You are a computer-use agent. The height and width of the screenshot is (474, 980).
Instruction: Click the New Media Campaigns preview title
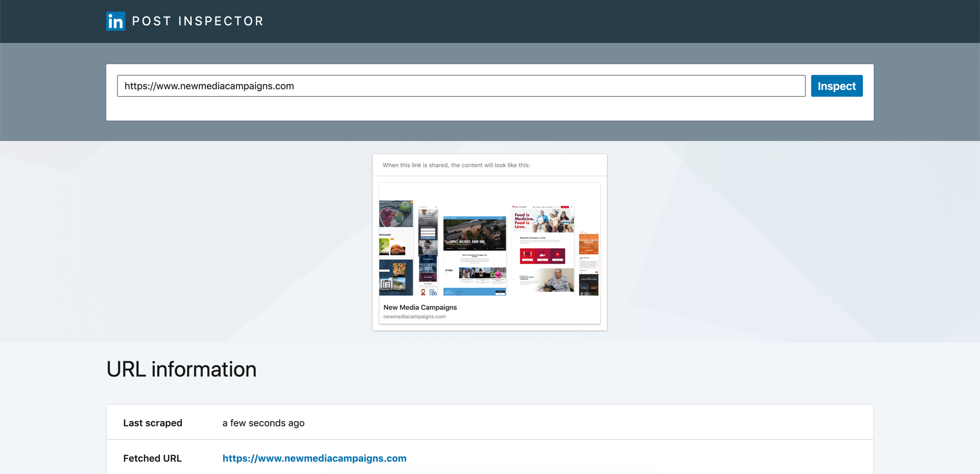point(420,307)
